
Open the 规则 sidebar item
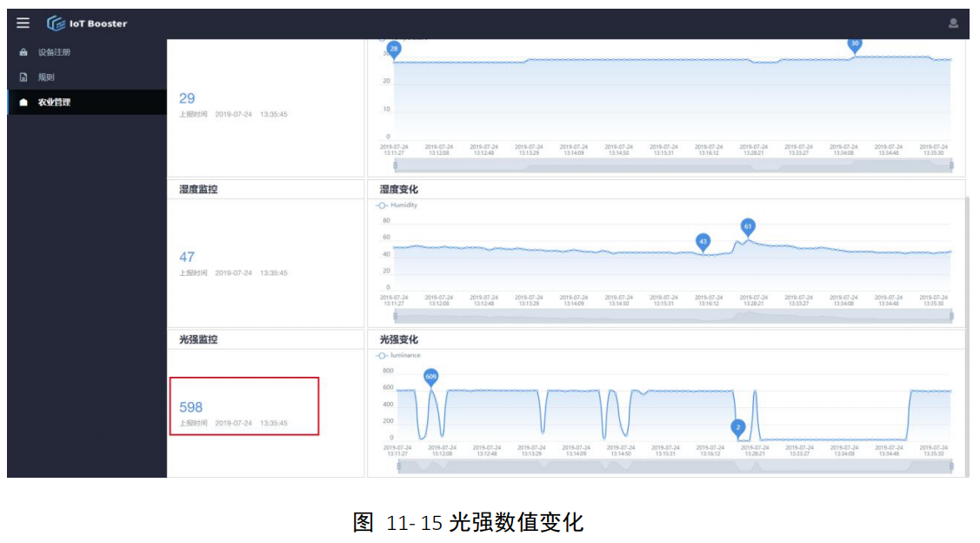pos(46,77)
